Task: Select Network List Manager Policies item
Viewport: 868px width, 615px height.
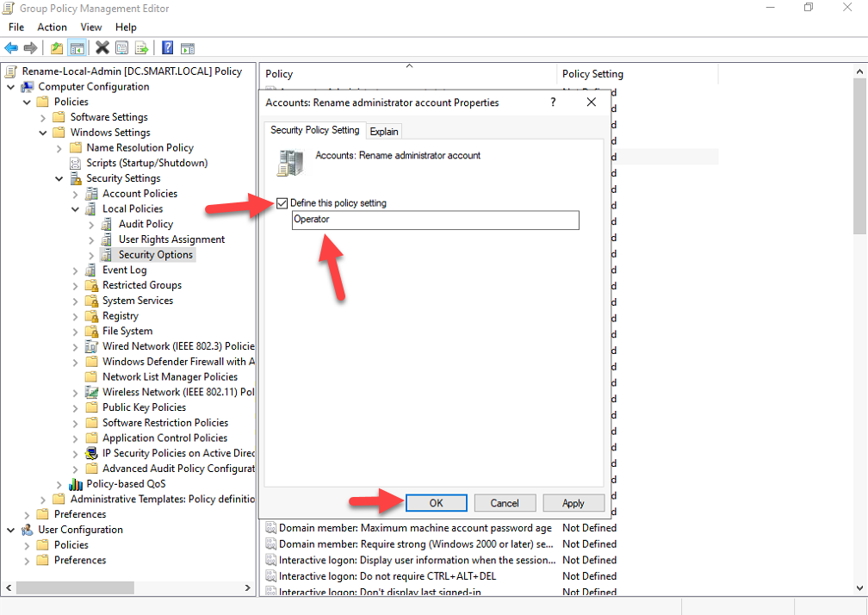Action: point(170,377)
